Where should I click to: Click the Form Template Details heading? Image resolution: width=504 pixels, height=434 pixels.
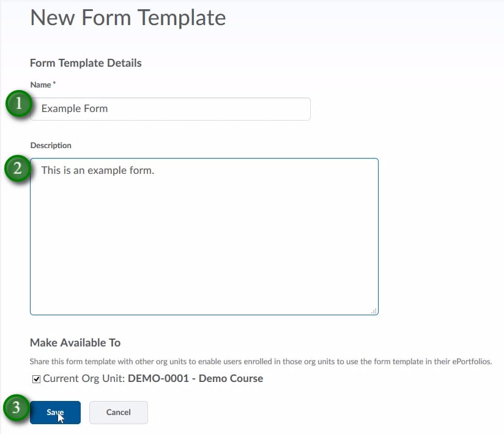click(x=86, y=63)
